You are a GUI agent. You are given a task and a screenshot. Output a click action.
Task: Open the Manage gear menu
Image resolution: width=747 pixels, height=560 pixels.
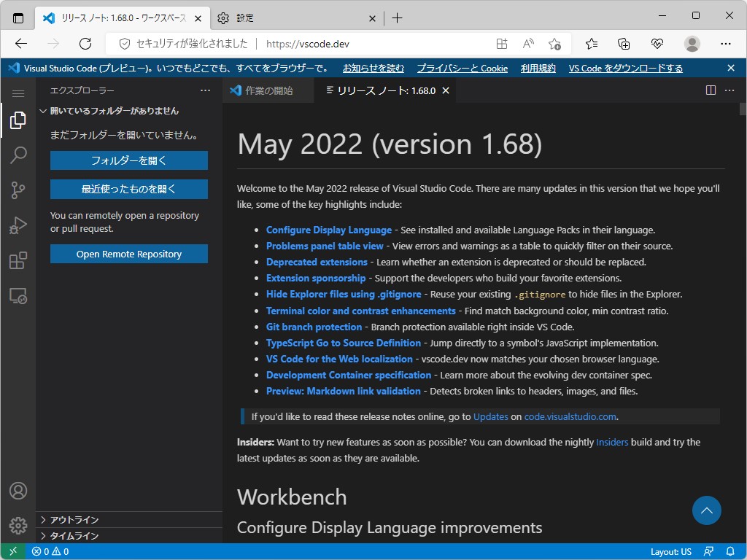tap(18, 525)
